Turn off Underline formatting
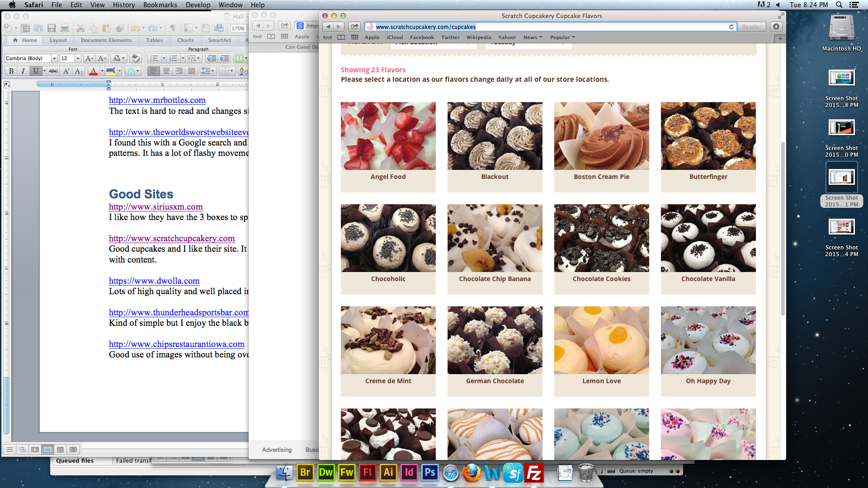This screenshot has height=488, width=868. [36, 71]
